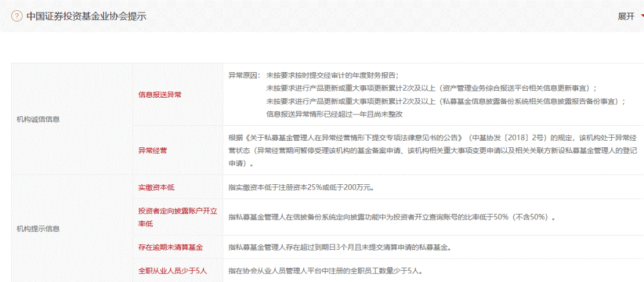Click line mentioning 资产管理业务综合报送平台
This screenshot has height=282, width=644.
click(x=431, y=88)
